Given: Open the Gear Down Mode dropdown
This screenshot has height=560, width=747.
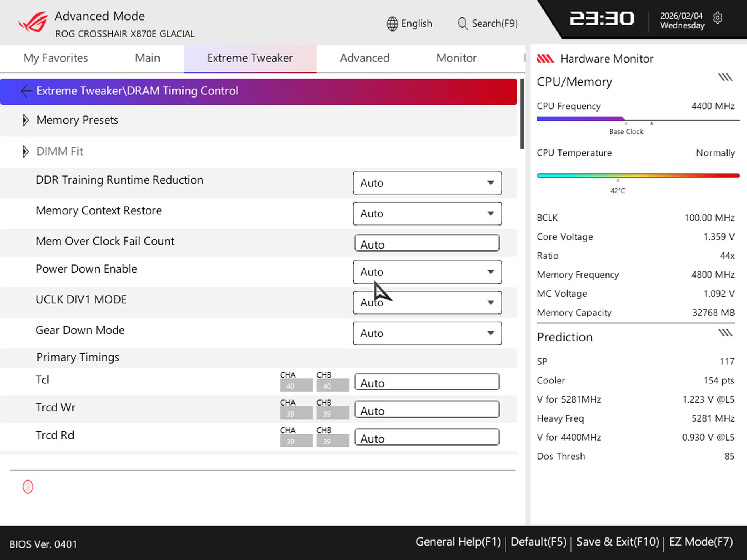Looking at the screenshot, I should click(427, 333).
